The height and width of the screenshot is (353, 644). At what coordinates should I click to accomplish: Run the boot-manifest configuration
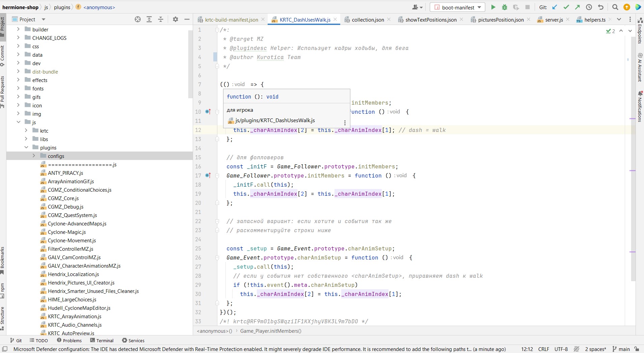[493, 7]
